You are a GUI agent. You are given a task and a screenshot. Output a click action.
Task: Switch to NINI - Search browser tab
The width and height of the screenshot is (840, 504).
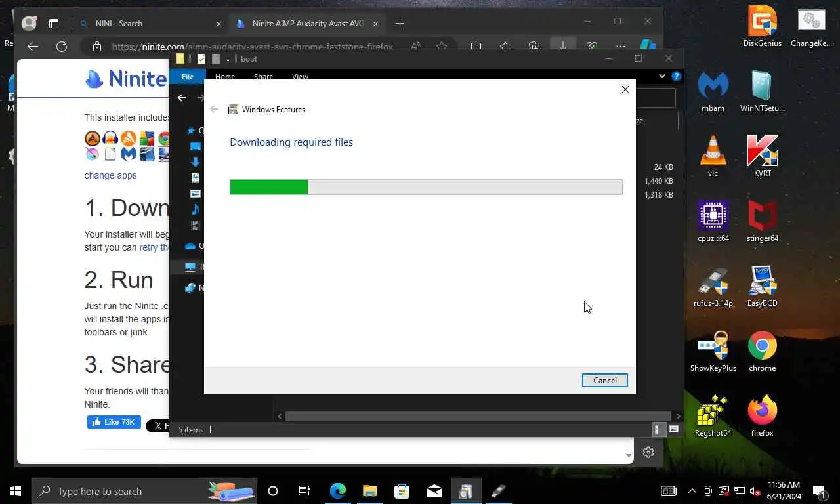(x=150, y=24)
